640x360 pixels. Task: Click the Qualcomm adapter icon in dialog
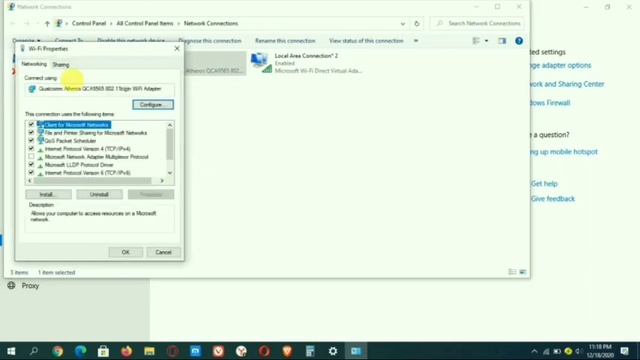(32, 89)
